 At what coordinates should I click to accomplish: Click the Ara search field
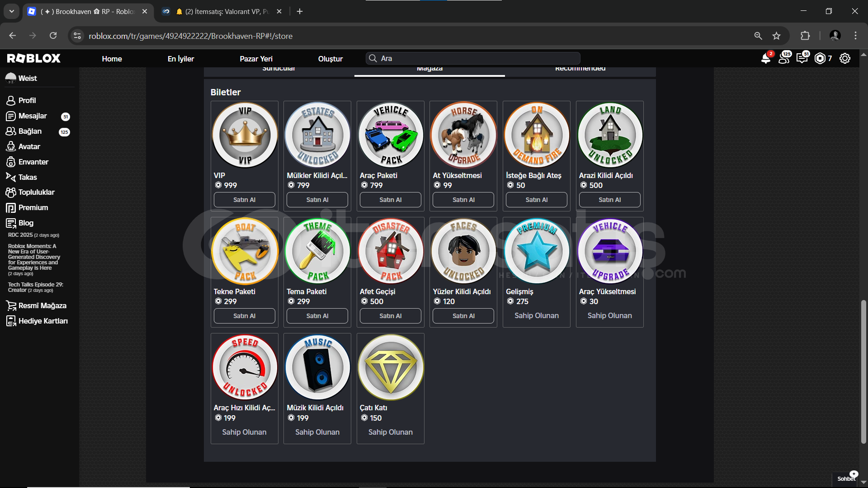click(473, 58)
